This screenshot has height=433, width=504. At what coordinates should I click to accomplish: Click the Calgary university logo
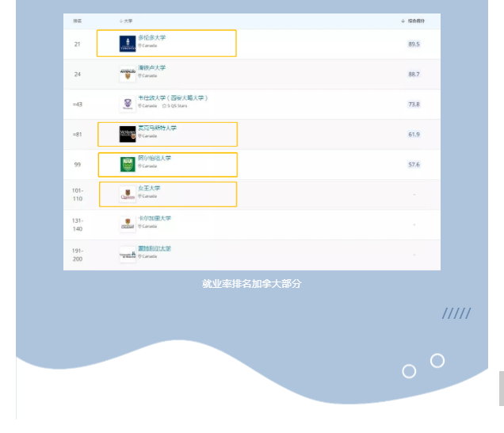click(128, 224)
